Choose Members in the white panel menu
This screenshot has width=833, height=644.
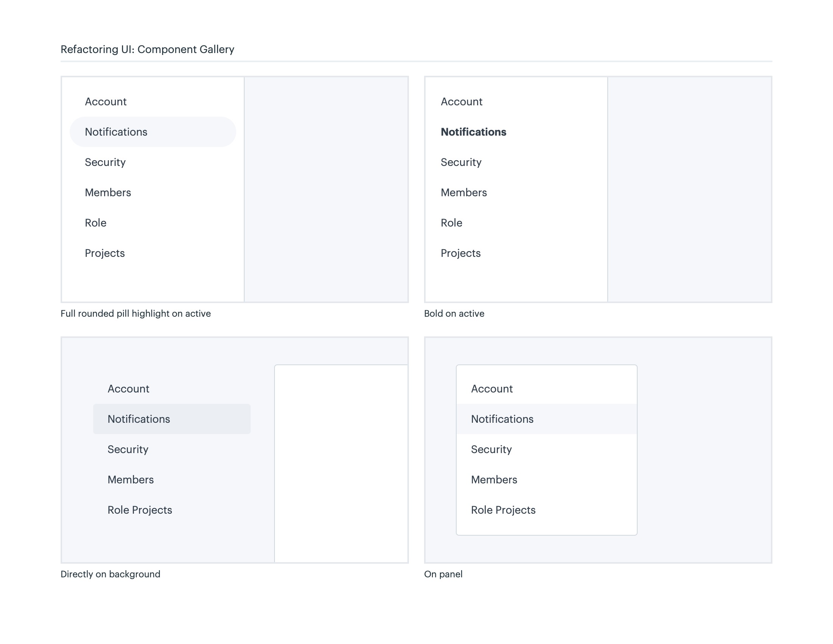[x=494, y=480]
